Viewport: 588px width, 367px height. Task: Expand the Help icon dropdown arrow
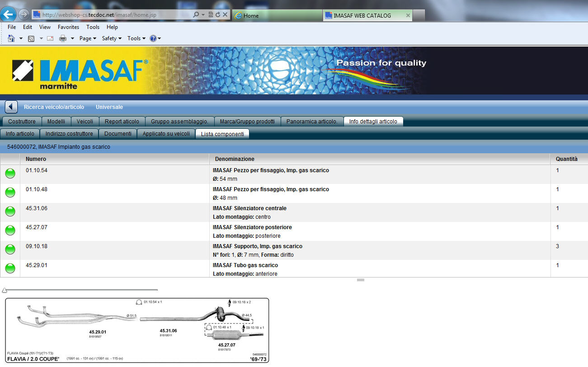159,38
